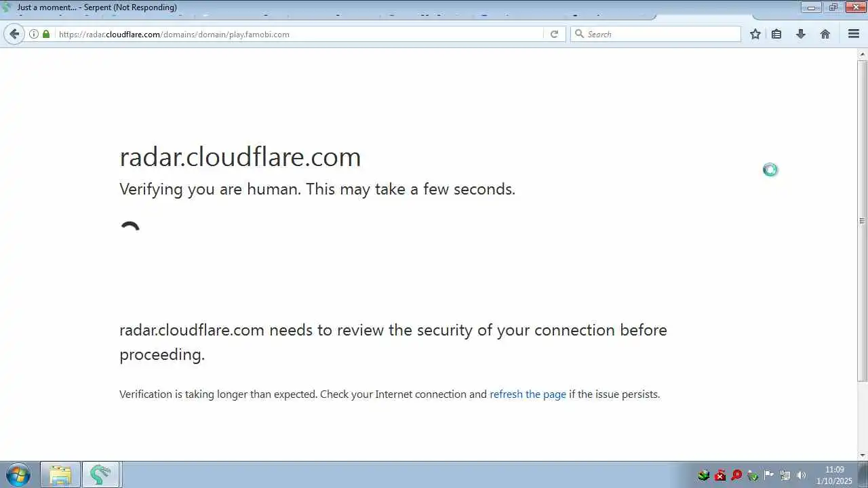The width and height of the screenshot is (868, 488).
Task: Click the scrollbar down arrow
Action: click(x=862, y=455)
